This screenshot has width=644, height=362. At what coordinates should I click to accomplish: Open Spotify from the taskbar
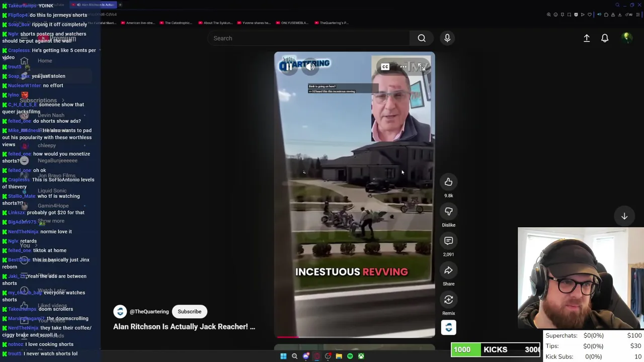click(x=350, y=356)
